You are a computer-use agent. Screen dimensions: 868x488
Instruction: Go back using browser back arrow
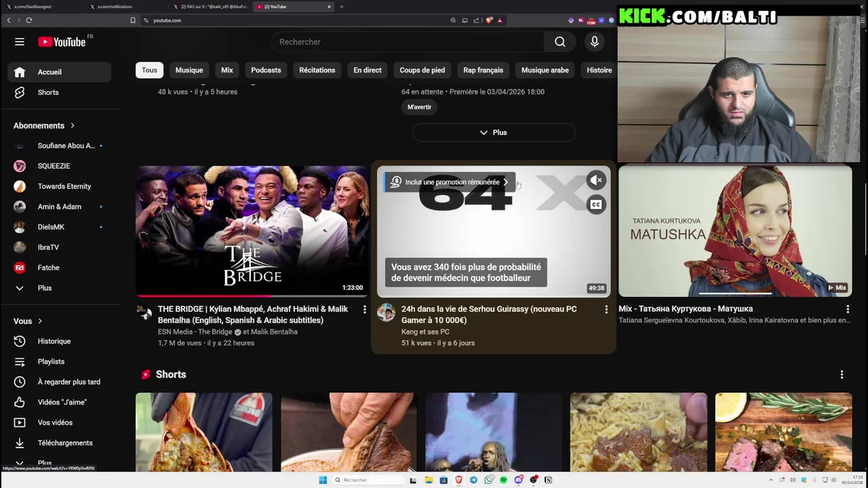pos(9,20)
